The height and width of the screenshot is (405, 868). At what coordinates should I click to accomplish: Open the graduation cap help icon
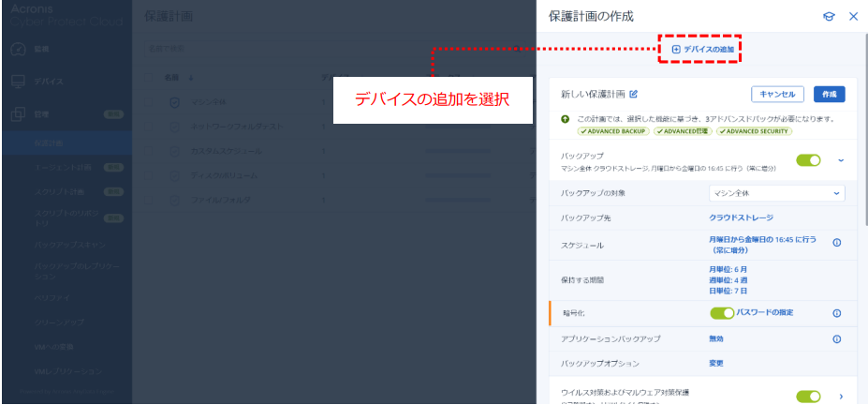tap(829, 17)
